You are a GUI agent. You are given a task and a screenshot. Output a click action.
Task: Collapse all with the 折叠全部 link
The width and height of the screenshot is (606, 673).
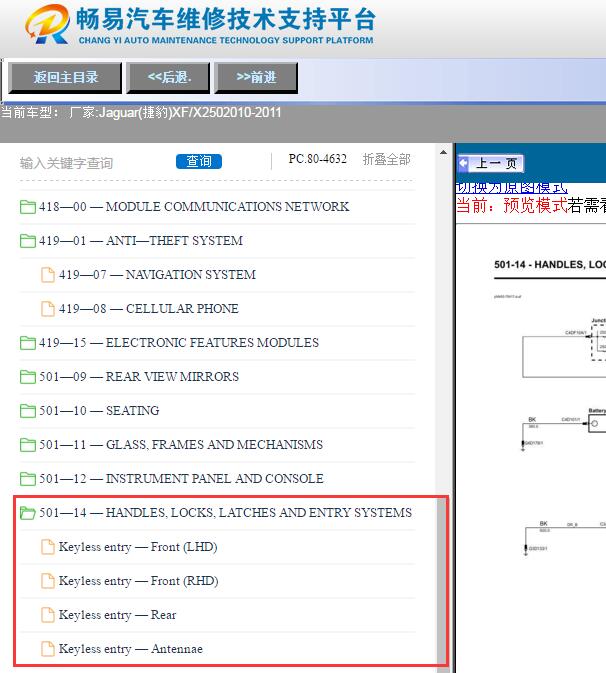(x=386, y=159)
